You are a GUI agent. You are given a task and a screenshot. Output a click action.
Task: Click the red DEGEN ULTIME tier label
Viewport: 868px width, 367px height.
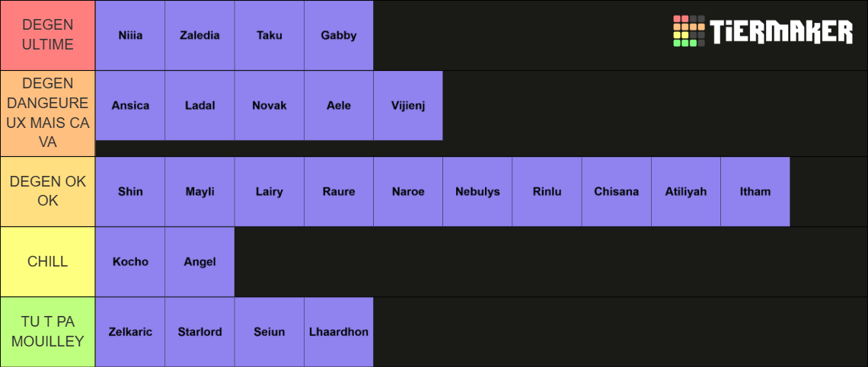pyautogui.click(x=48, y=36)
